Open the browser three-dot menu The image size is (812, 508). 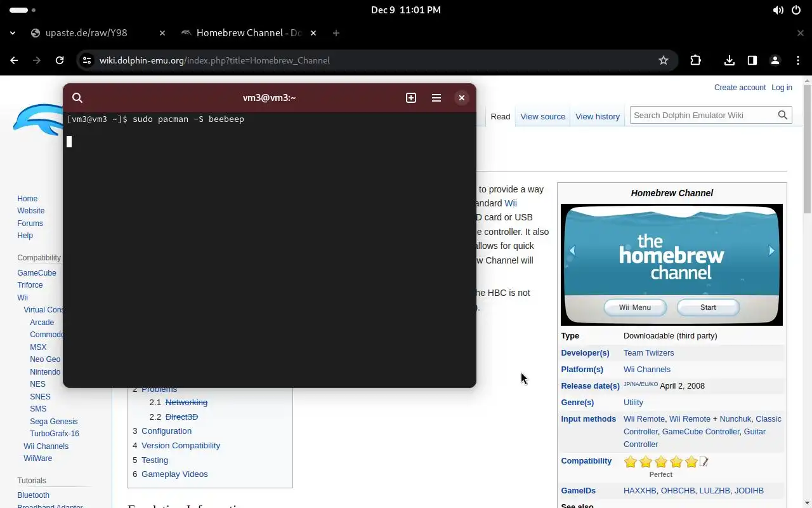coord(798,60)
